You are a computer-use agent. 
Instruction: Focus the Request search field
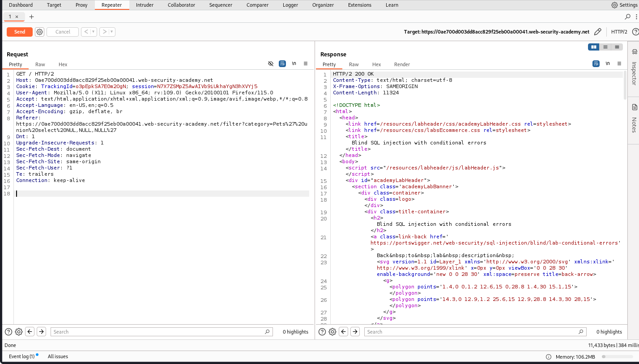(x=161, y=332)
